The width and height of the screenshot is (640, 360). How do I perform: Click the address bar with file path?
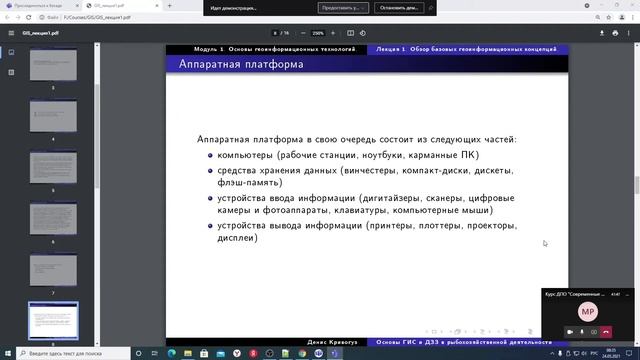click(314, 18)
